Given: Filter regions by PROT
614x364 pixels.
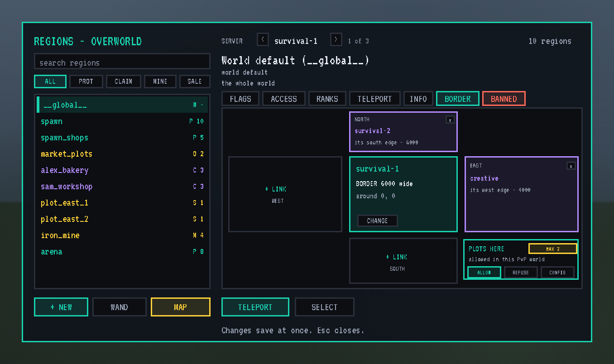Looking at the screenshot, I should pyautogui.click(x=86, y=81).
